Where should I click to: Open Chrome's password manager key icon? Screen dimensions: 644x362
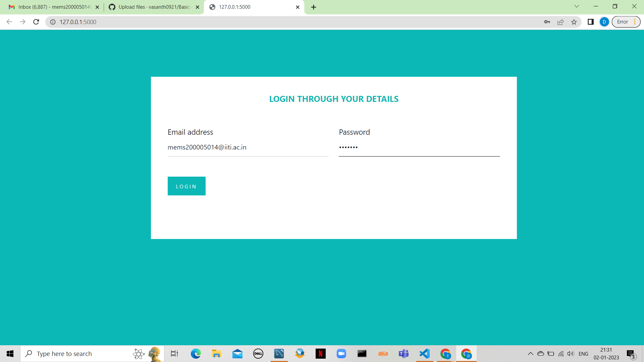tap(547, 22)
